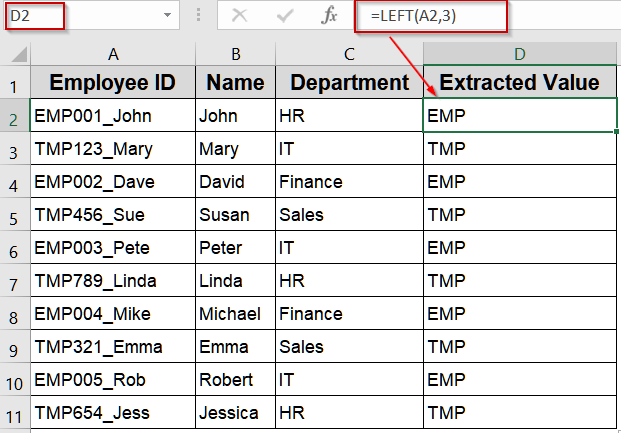
Task: Select cell EMP004_Mike
Action: (113, 313)
